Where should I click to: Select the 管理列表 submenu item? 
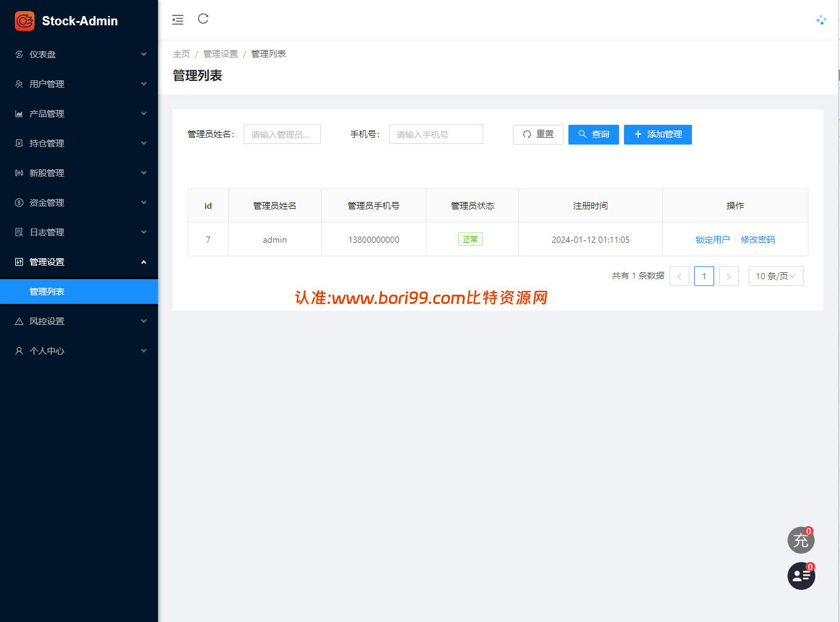click(x=79, y=292)
